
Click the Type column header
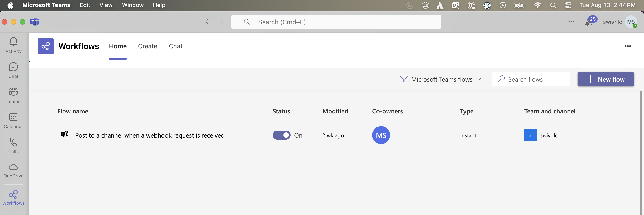[467, 111]
